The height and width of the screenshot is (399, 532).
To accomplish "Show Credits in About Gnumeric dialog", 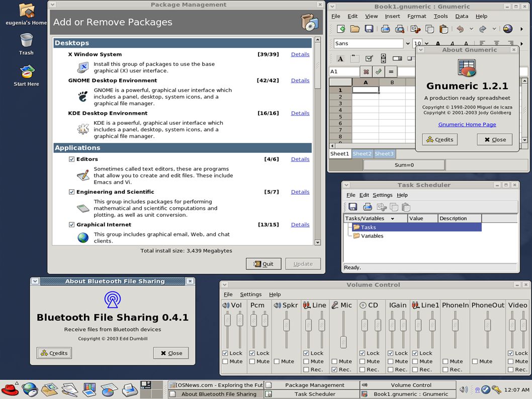I will 440,139.
